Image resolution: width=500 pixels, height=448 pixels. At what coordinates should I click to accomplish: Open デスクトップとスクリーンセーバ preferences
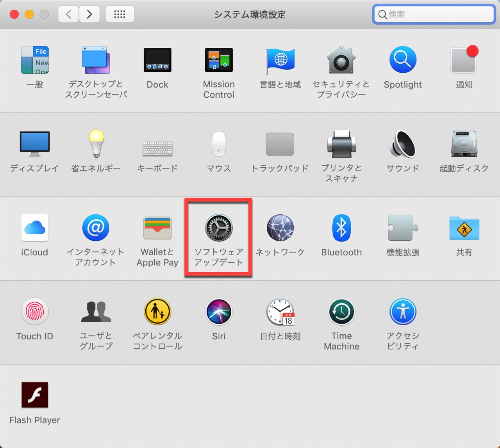point(96,60)
